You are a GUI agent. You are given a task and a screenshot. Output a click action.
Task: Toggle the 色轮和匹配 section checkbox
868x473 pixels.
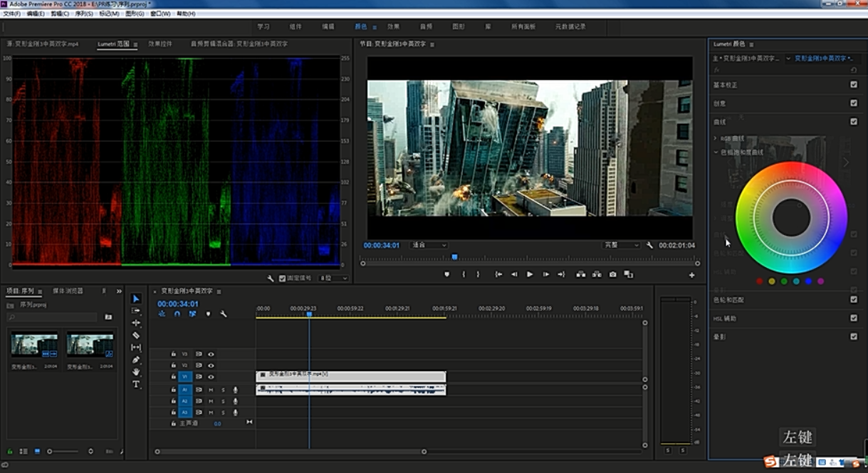(854, 300)
